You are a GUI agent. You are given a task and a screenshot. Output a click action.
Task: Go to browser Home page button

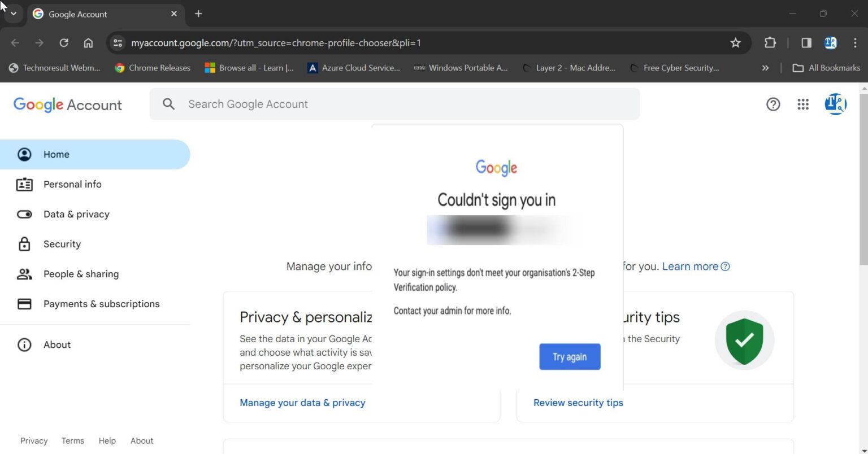point(88,43)
